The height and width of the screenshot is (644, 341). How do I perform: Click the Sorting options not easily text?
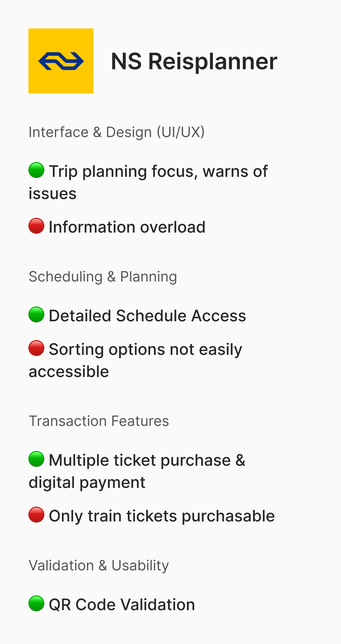click(145, 349)
